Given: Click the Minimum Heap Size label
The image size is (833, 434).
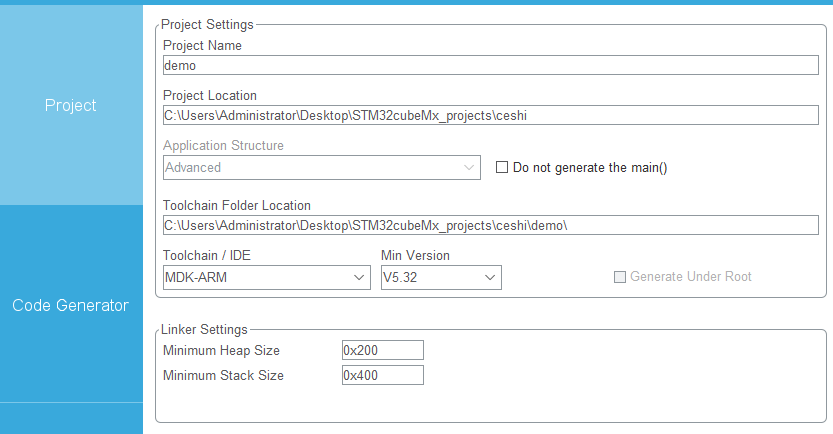Looking at the screenshot, I should coord(221,351).
